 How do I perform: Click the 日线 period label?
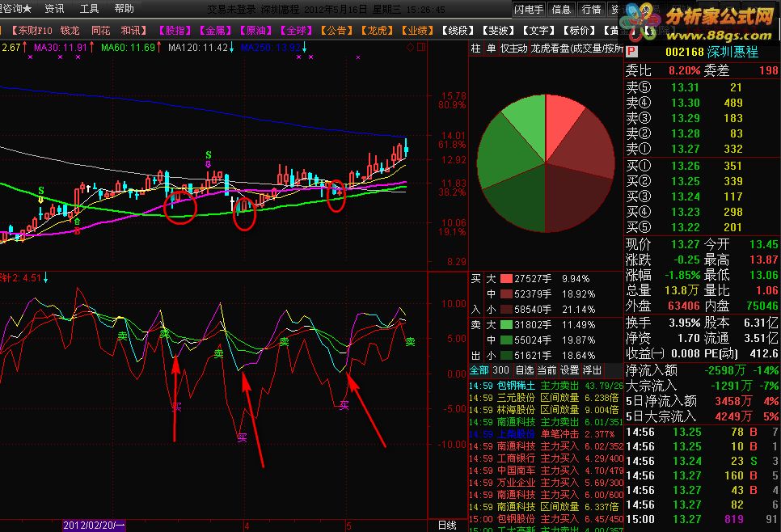pyautogui.click(x=447, y=525)
